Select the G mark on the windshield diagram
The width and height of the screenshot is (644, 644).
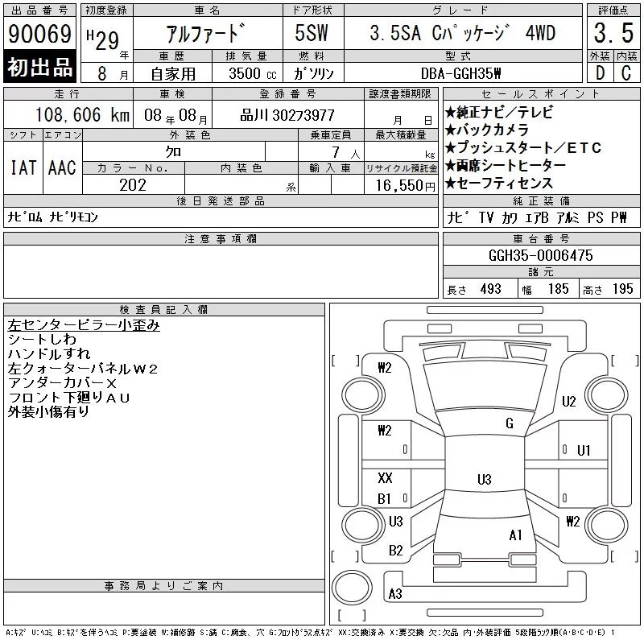[x=510, y=423]
